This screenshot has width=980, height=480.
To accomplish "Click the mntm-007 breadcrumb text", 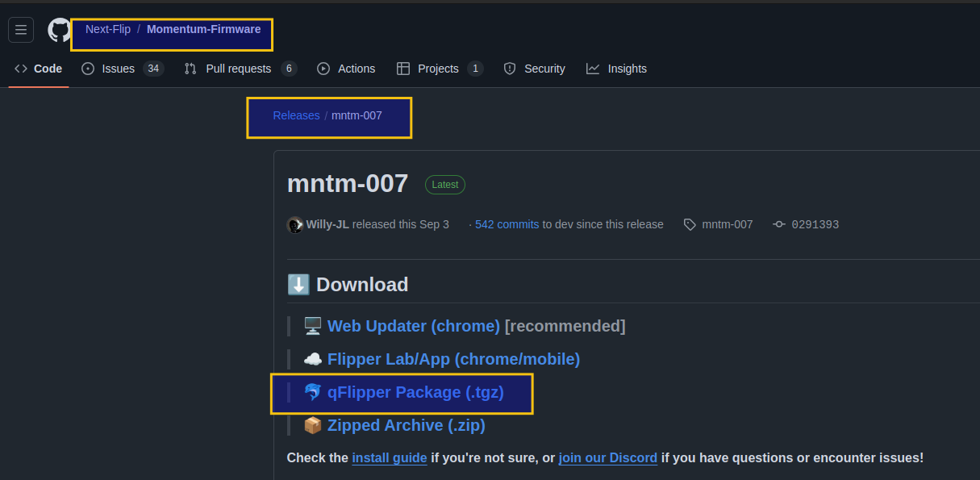I will (357, 115).
